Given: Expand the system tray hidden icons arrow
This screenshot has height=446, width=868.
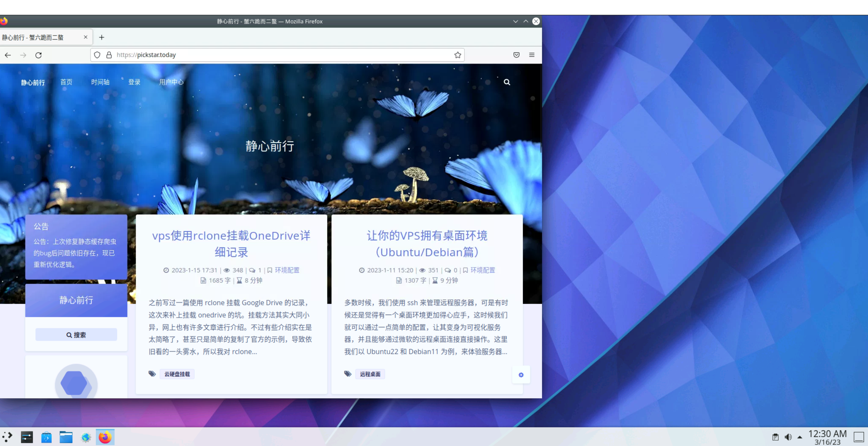Looking at the screenshot, I should (x=800, y=437).
